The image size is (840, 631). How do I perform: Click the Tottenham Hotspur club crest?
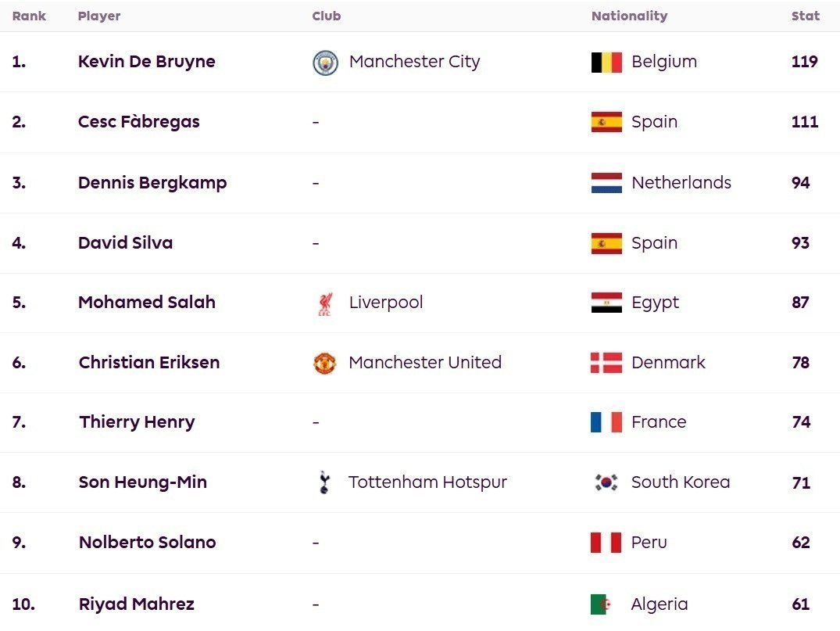[324, 482]
